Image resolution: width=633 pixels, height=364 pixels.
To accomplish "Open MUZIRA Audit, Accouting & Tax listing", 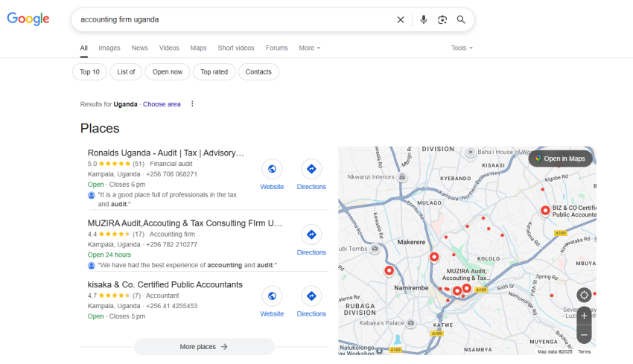I will click(x=185, y=223).
